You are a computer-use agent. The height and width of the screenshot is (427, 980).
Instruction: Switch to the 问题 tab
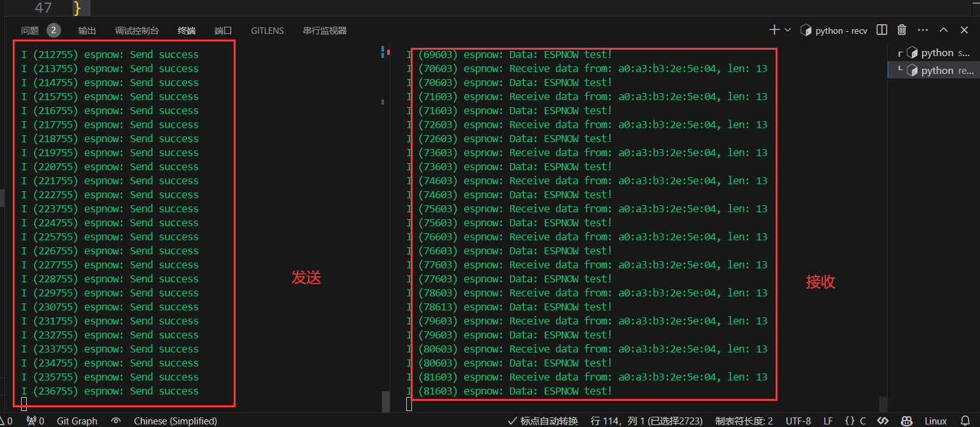pos(30,31)
